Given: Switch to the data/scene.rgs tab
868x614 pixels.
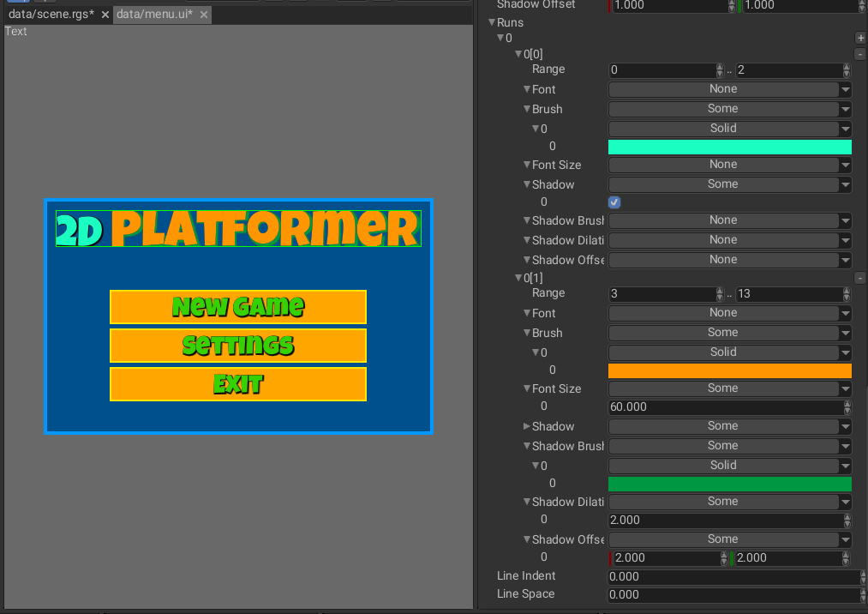Looking at the screenshot, I should click(50, 15).
